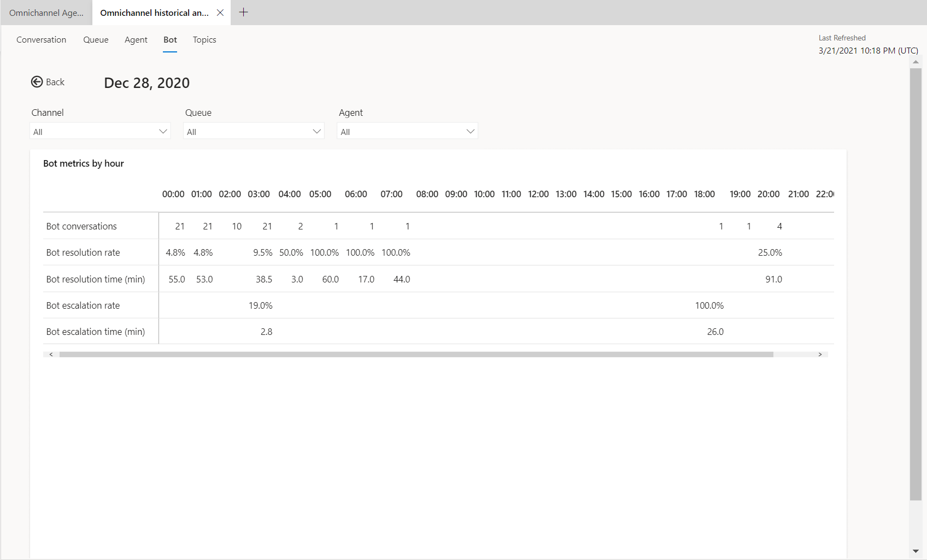The width and height of the screenshot is (927, 560).
Task: Expand the Queue filter dropdown
Action: coord(254,131)
